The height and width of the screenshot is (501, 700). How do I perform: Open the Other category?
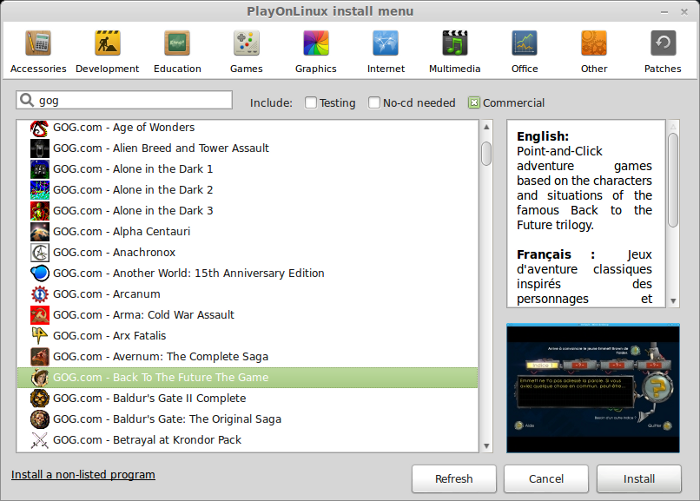(594, 51)
